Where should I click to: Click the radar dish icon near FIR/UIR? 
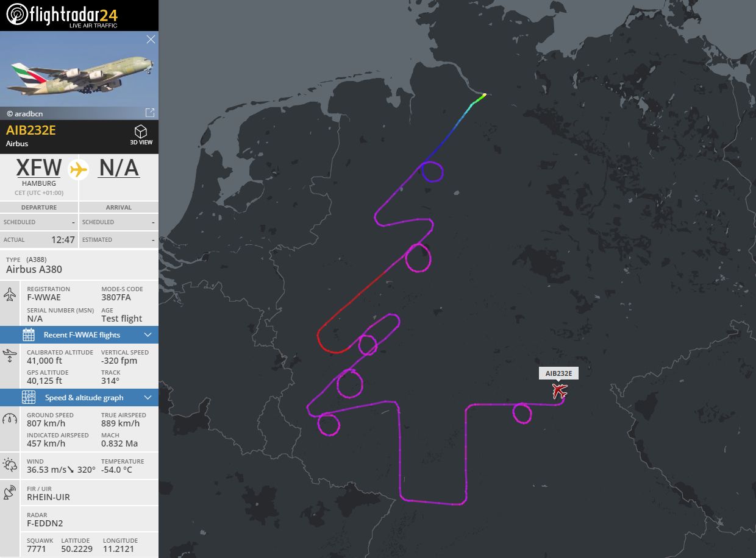tap(9, 492)
